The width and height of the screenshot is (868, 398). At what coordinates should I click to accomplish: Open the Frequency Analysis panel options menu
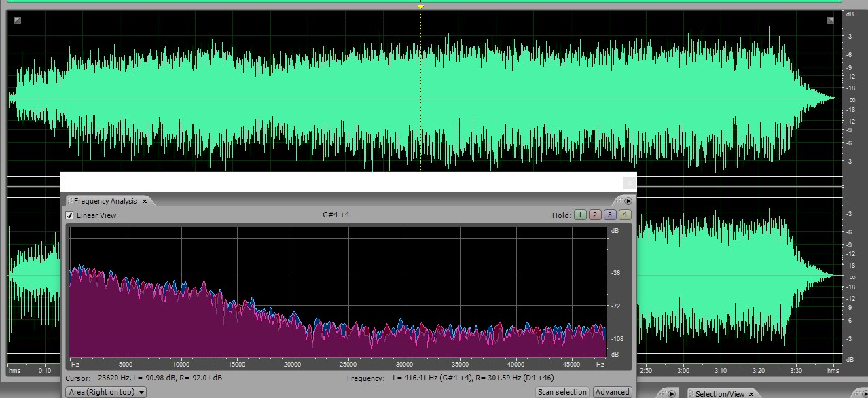click(x=628, y=201)
